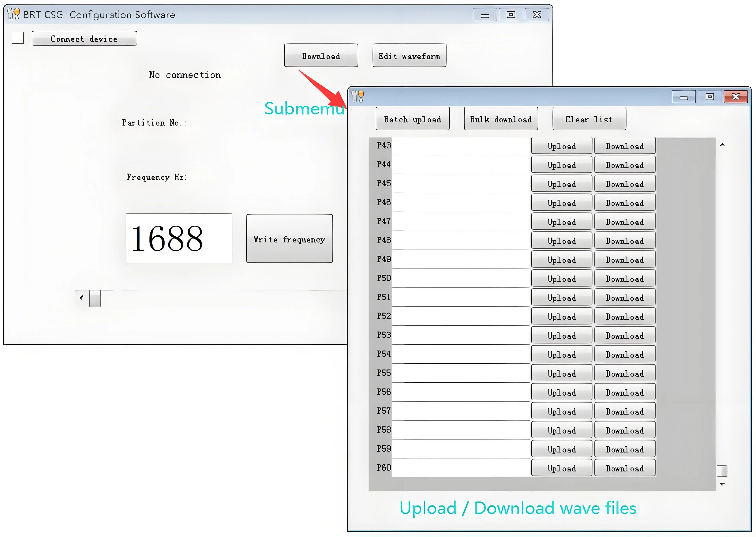Open Edit waveform editor

(x=409, y=55)
